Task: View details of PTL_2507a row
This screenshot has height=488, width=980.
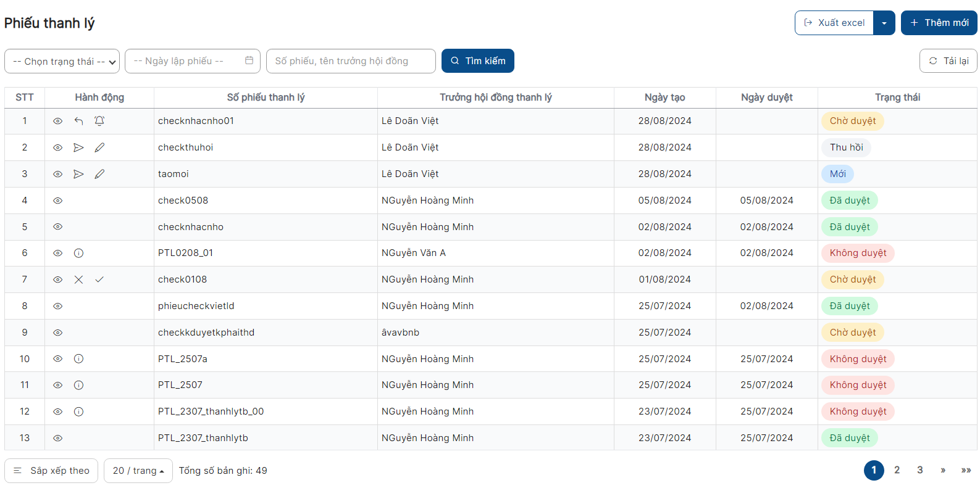Action: point(57,358)
